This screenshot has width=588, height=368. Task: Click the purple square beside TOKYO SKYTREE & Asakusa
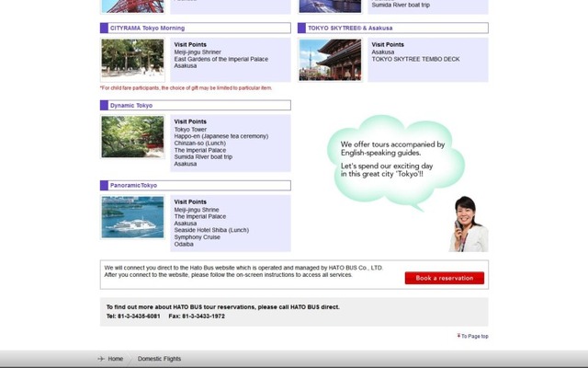301,28
